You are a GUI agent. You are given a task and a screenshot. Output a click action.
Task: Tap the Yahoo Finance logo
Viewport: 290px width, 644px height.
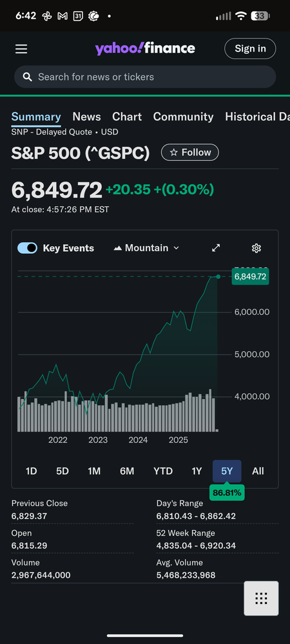145,48
